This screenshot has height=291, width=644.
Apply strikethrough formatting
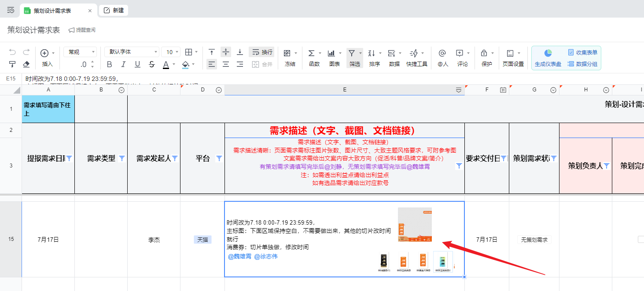pos(151,64)
